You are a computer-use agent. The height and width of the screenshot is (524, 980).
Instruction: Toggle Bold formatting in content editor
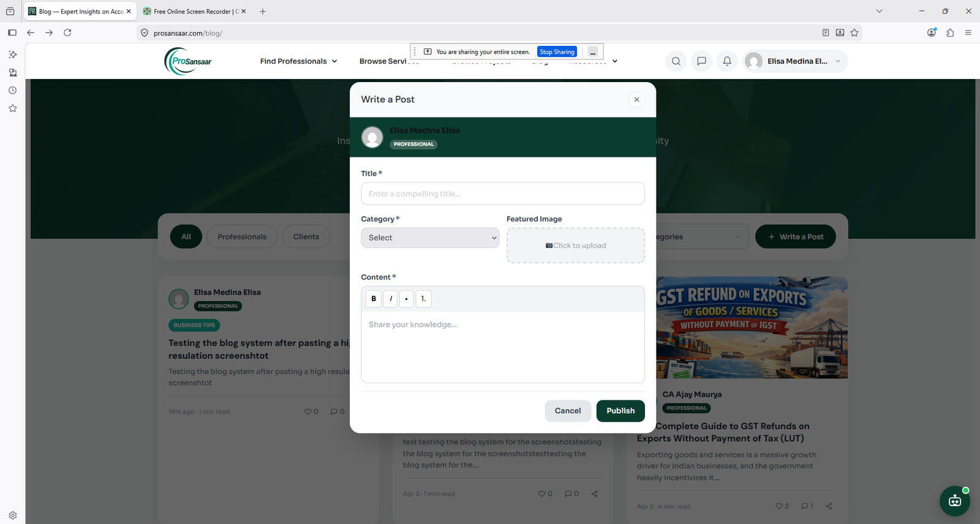click(x=374, y=299)
